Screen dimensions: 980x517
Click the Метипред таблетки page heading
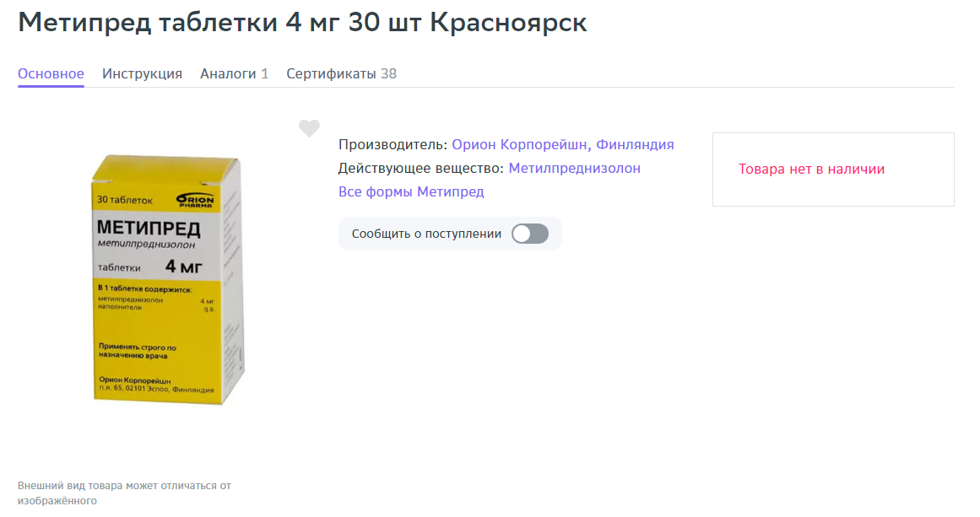[x=302, y=23]
